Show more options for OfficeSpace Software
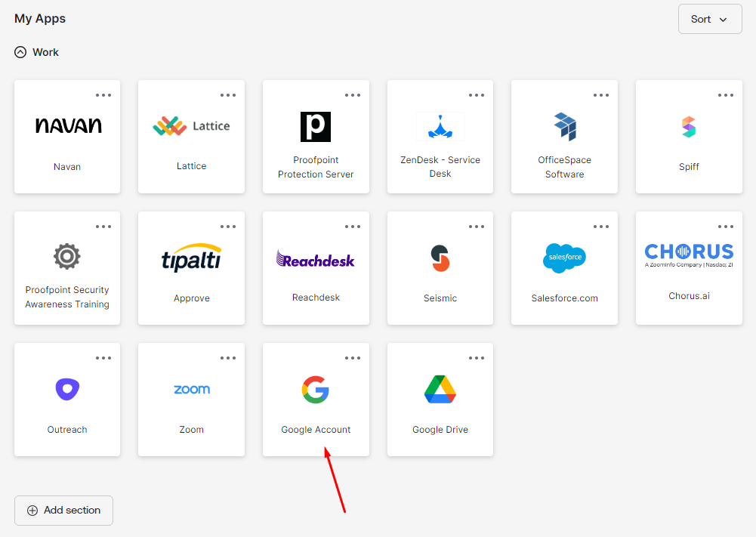Viewport: 756px width, 537px height. coord(601,95)
